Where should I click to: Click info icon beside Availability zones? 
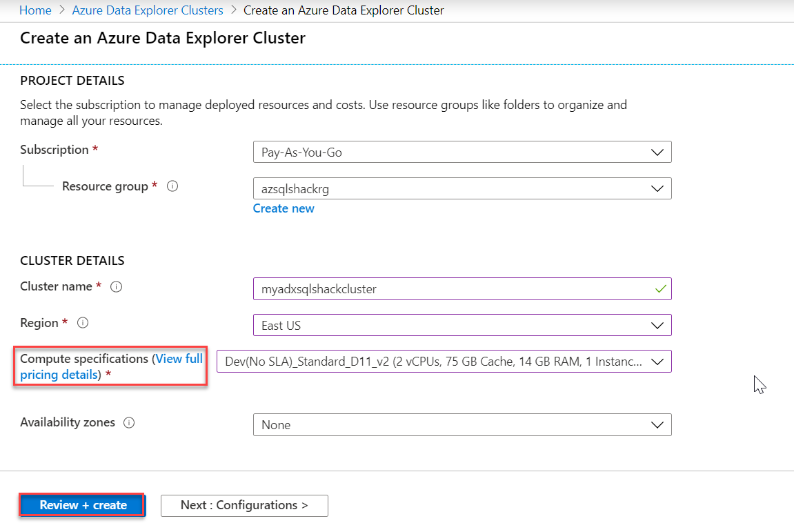[x=129, y=423]
